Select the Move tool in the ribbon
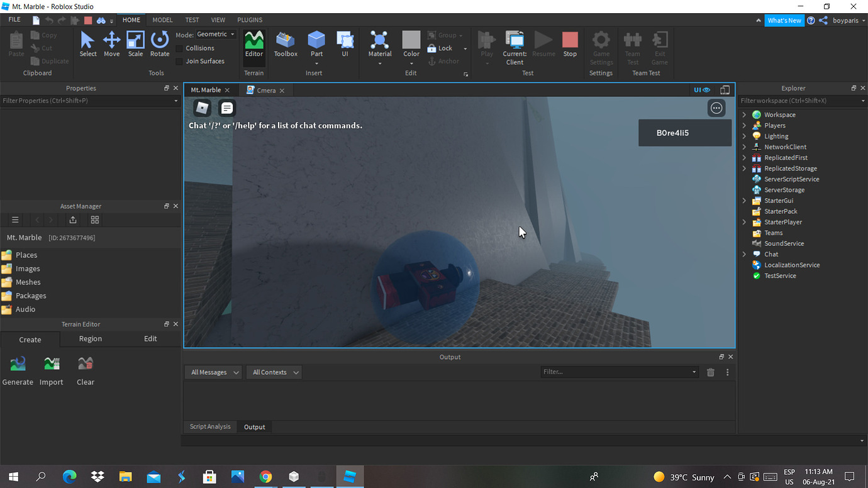 point(111,44)
